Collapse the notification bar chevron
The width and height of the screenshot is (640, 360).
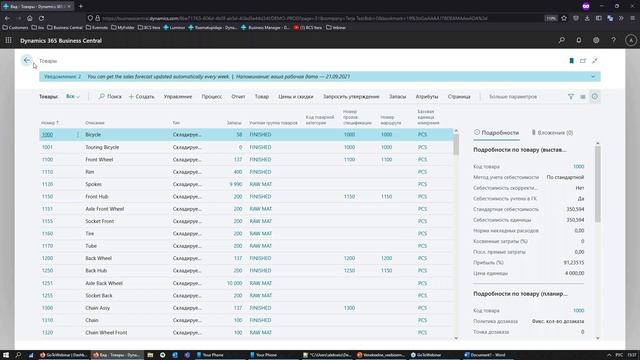[x=593, y=76]
